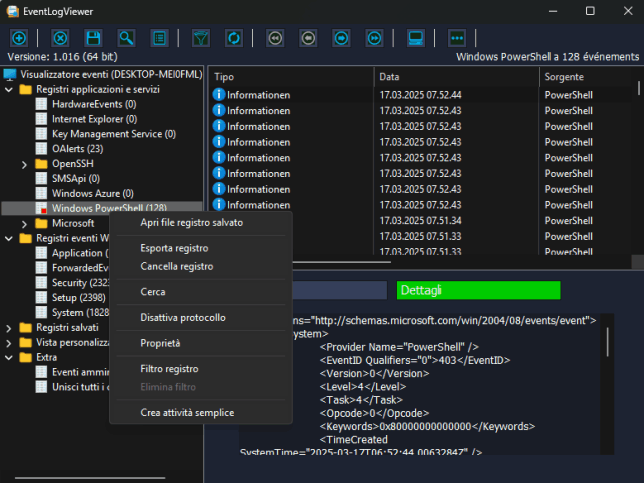
Task: Click the funnel filter toolbar icon
Action: [x=200, y=38]
